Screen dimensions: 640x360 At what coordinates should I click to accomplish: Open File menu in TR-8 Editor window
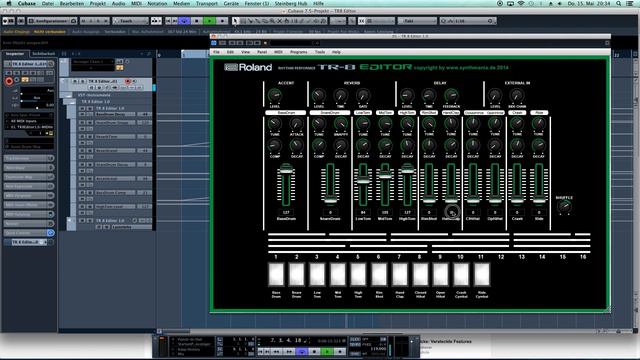click(x=216, y=52)
